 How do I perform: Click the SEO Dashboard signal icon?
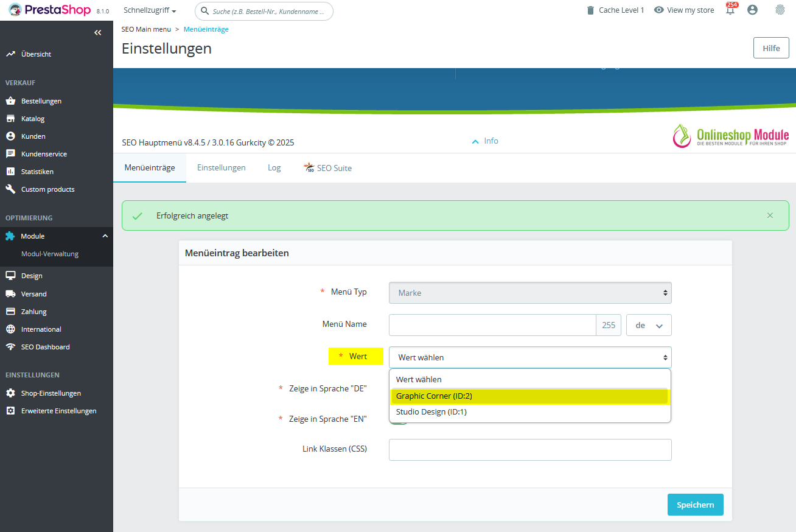coord(10,347)
